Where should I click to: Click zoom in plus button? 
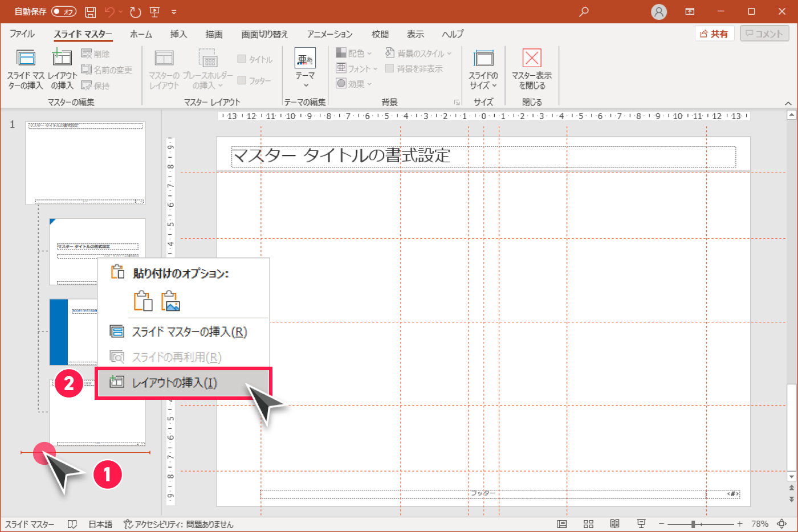click(740, 524)
